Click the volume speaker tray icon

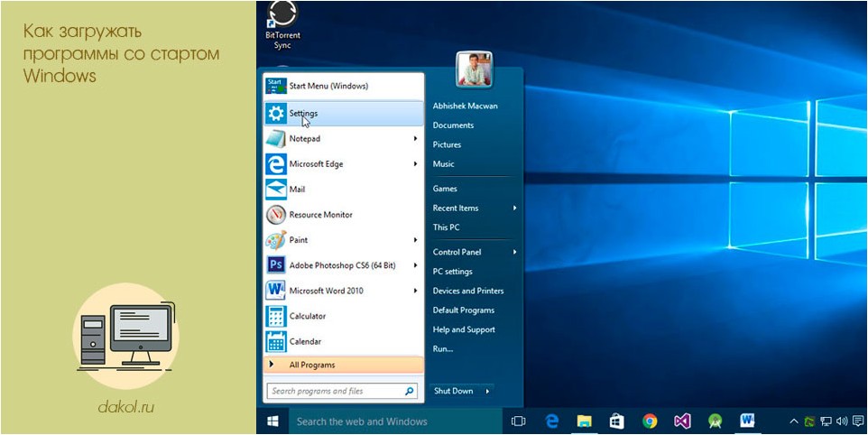coord(842,421)
